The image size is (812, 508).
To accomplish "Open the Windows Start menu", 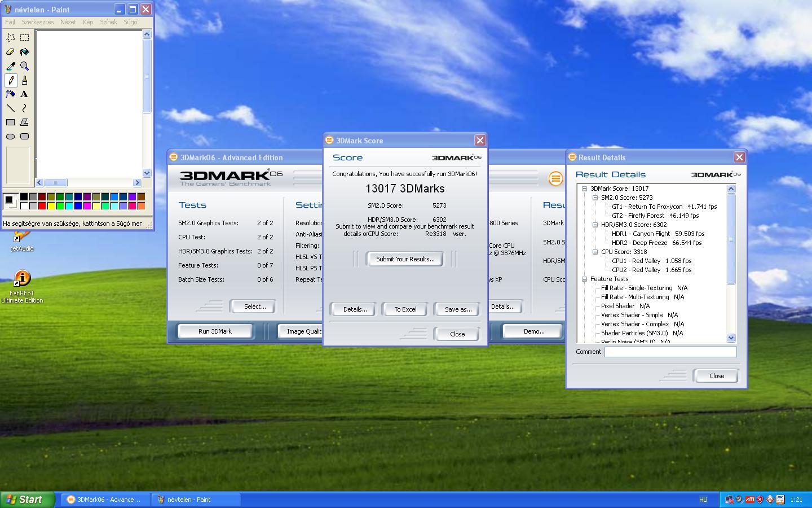I will [x=28, y=500].
